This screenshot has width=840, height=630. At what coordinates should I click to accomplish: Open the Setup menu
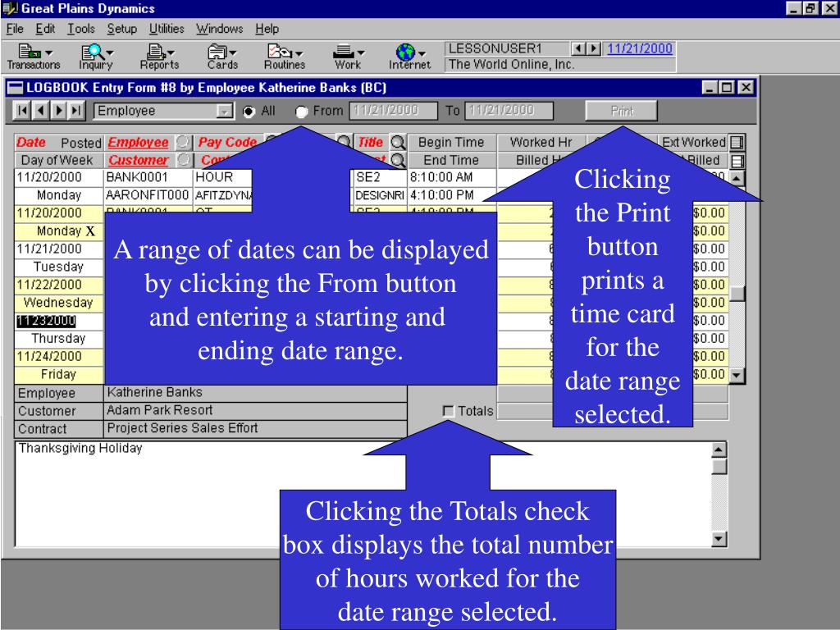[121, 29]
